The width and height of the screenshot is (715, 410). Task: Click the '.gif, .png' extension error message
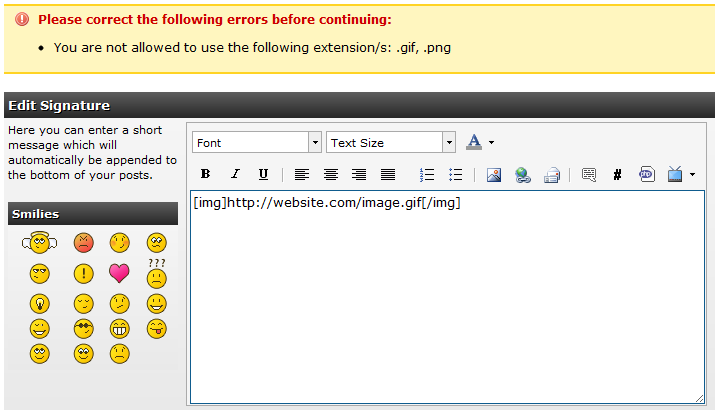[x=252, y=47]
